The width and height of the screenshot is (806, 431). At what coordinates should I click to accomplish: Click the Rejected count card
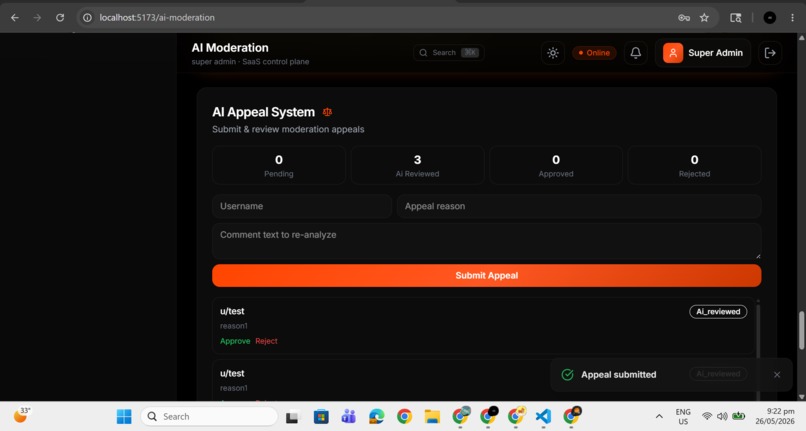[694, 165]
